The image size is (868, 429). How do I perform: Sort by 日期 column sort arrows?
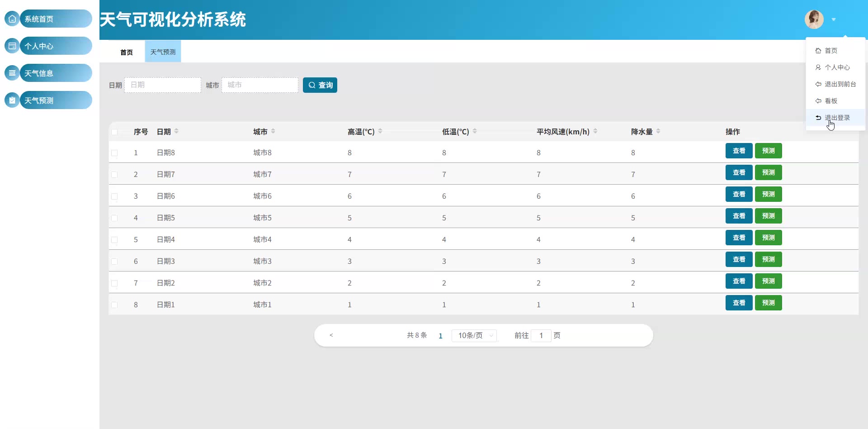click(176, 131)
